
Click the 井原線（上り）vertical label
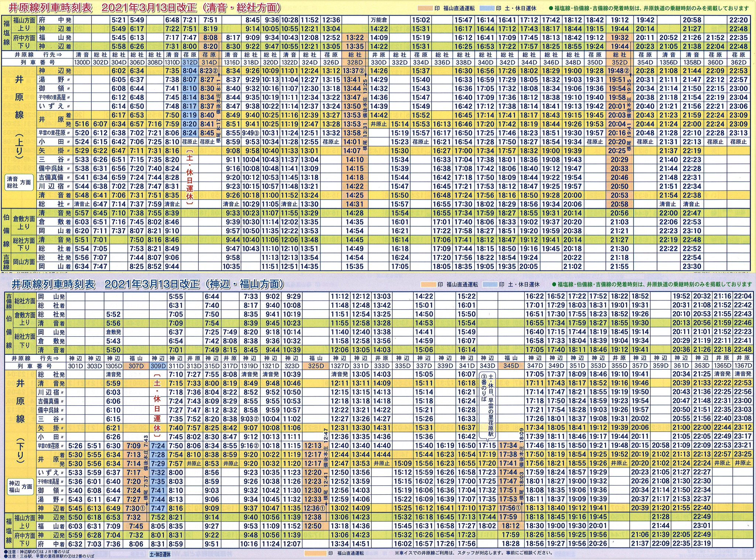19,117
